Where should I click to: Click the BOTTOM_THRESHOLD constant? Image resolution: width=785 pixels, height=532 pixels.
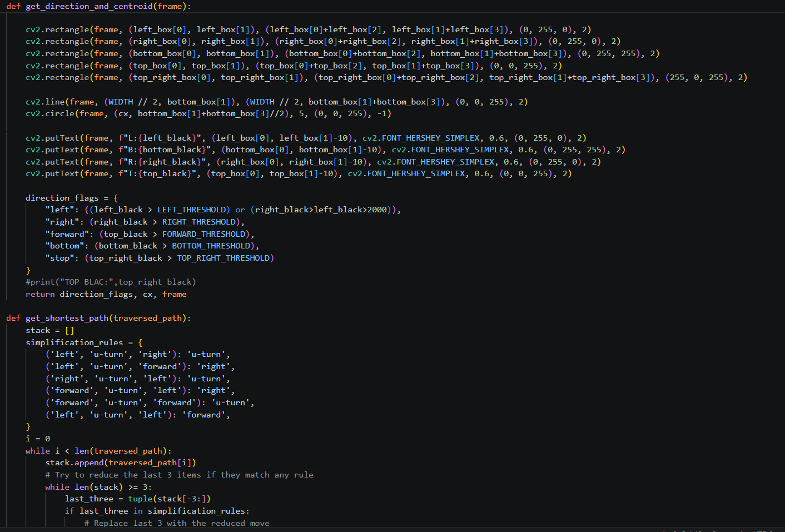[211, 246]
